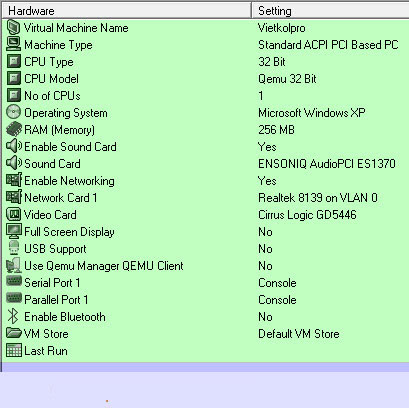The width and height of the screenshot is (409, 408).
Task: Select the VM Store folder icon
Action: [x=13, y=333]
